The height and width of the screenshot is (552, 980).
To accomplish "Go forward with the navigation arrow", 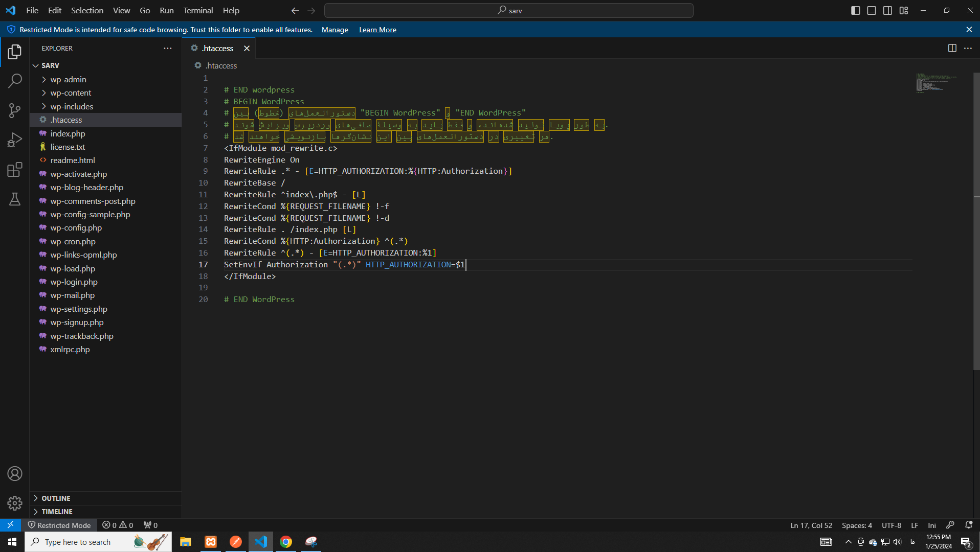I will point(311,10).
